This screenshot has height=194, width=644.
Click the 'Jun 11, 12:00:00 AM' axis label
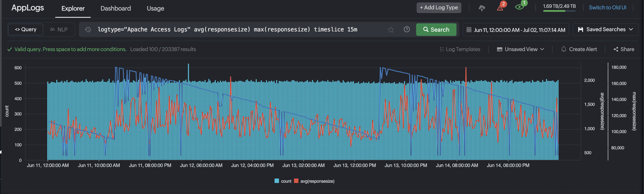[48, 165]
